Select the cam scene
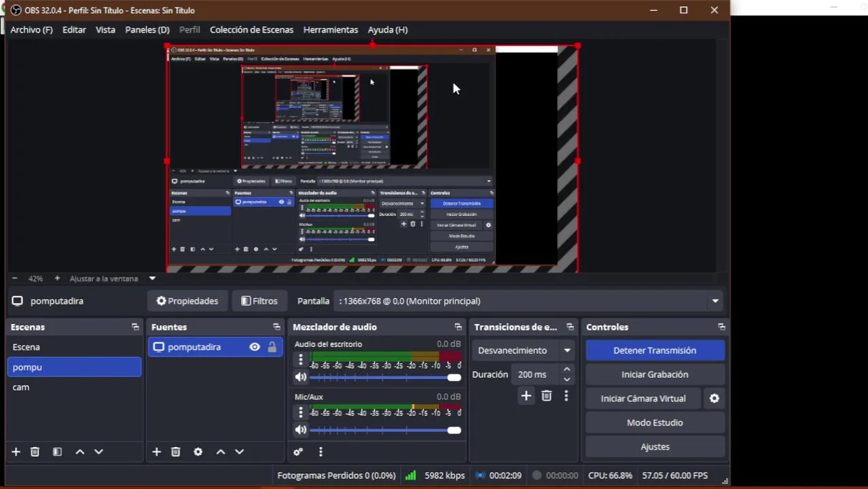Viewport: 868px width, 489px height. tap(74, 387)
